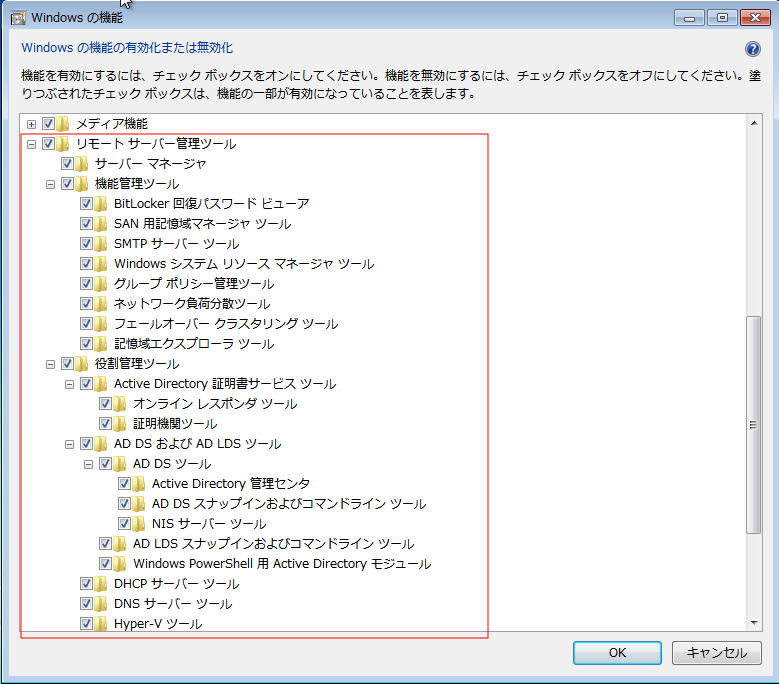
Task: Select SAN 用記憶域マネージャ ツール row text
Action: click(x=202, y=224)
